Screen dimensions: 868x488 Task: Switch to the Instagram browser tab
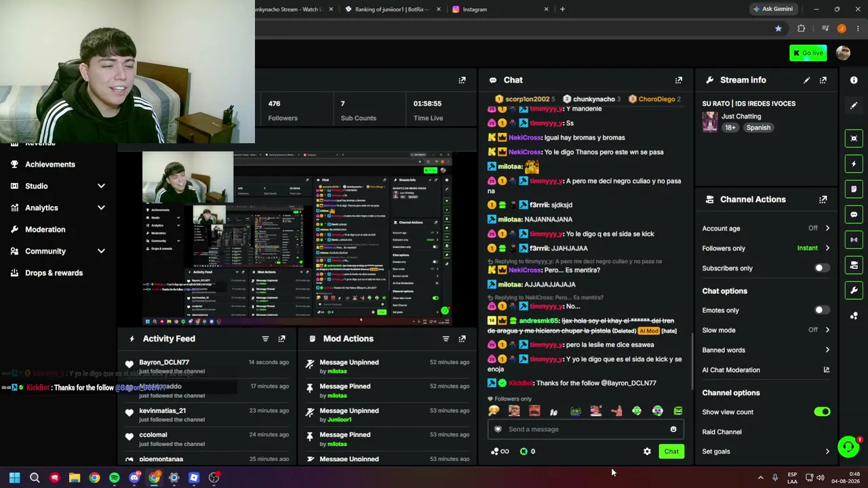[x=500, y=9]
